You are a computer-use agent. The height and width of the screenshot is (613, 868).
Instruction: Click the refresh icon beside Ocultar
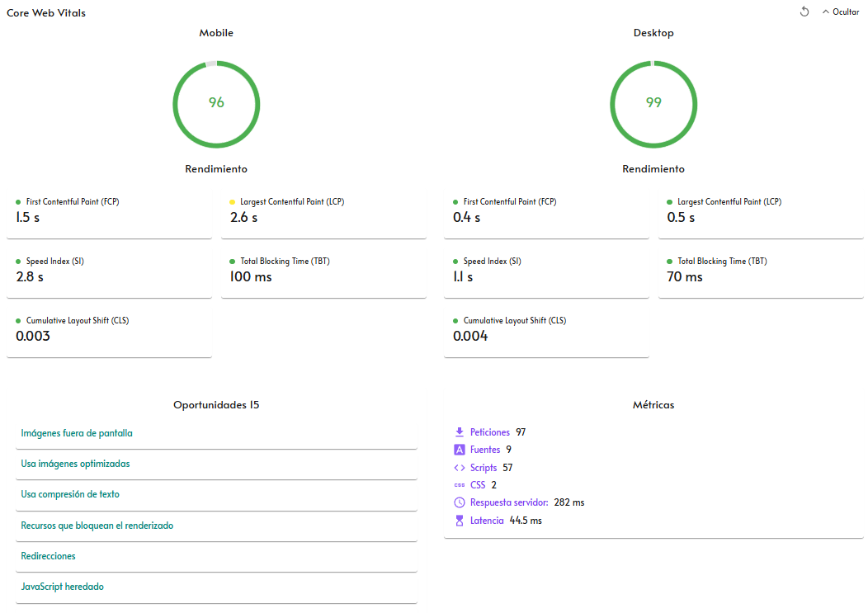point(804,12)
